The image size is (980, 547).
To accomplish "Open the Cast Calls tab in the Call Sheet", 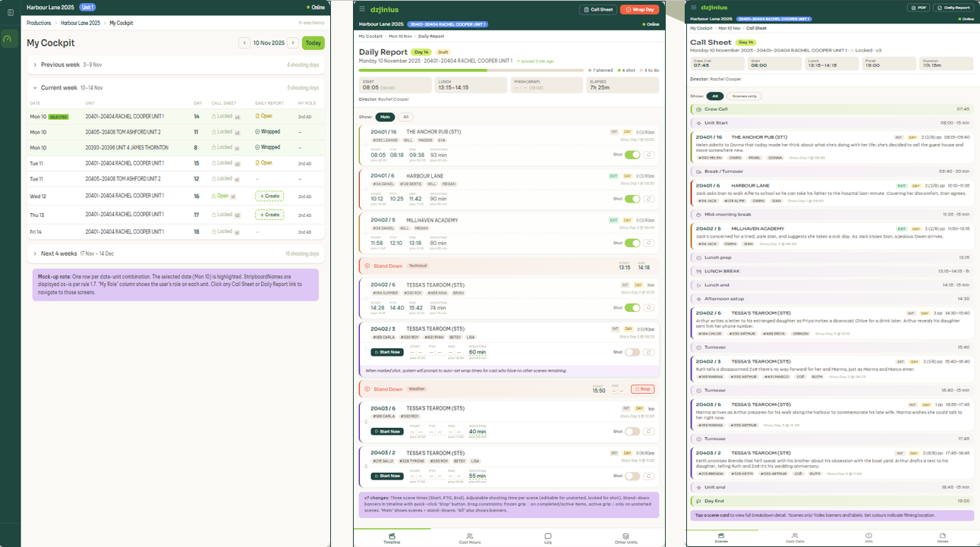I will [x=795, y=538].
